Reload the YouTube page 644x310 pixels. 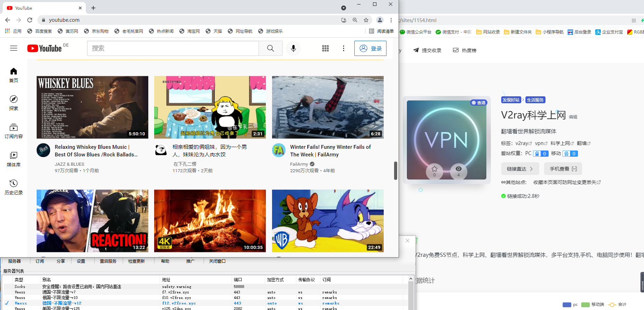tap(30, 20)
